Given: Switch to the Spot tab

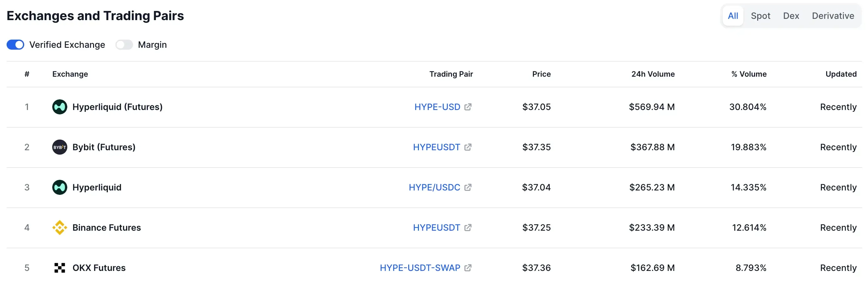Looking at the screenshot, I should click(x=760, y=16).
